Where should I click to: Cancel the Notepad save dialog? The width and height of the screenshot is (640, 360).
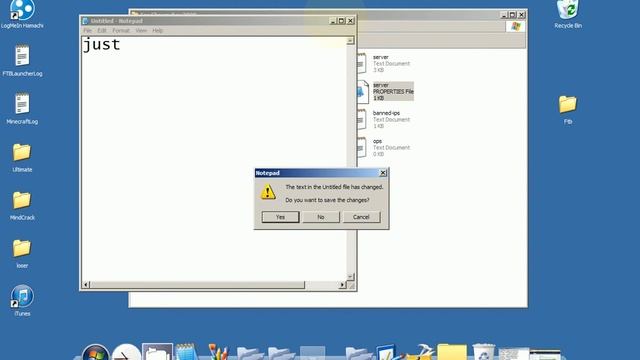(361, 217)
